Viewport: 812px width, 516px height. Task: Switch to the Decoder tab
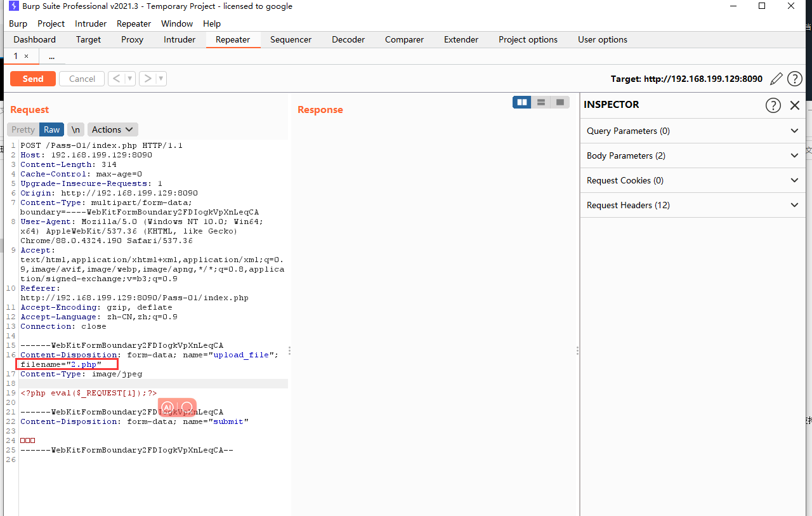coord(348,39)
